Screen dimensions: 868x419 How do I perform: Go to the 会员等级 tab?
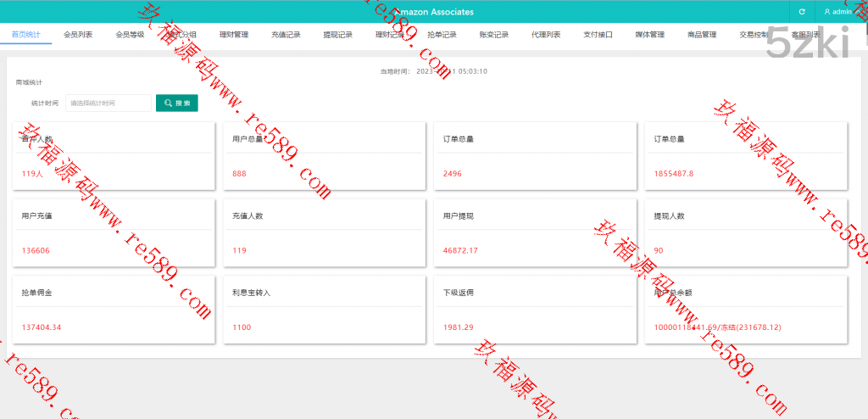coord(130,35)
